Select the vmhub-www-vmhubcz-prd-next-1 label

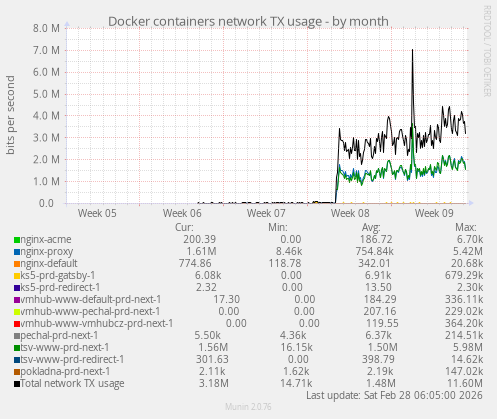tap(97, 324)
